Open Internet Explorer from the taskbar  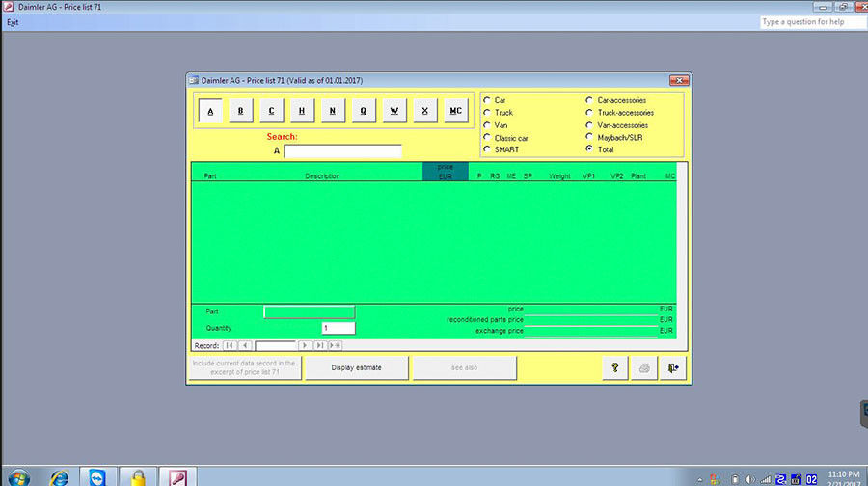(x=59, y=476)
